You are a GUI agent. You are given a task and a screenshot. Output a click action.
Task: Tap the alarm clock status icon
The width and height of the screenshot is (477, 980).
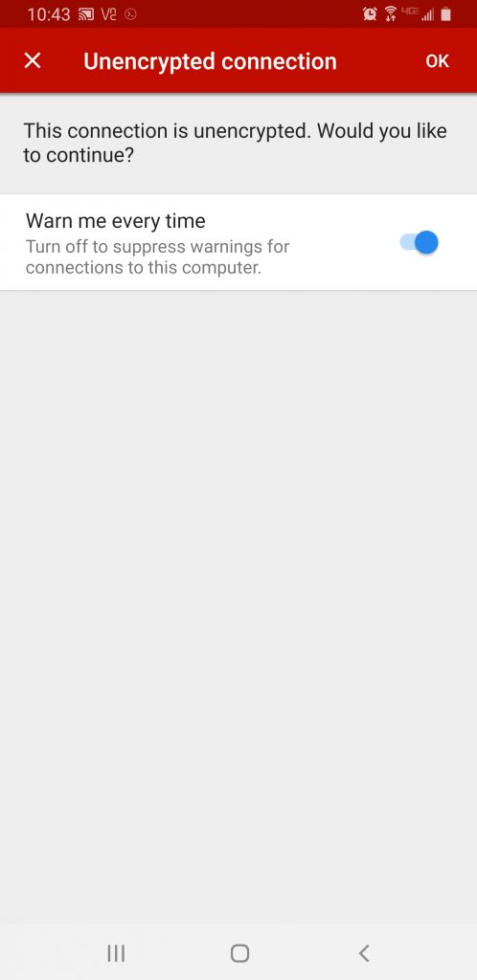370,13
